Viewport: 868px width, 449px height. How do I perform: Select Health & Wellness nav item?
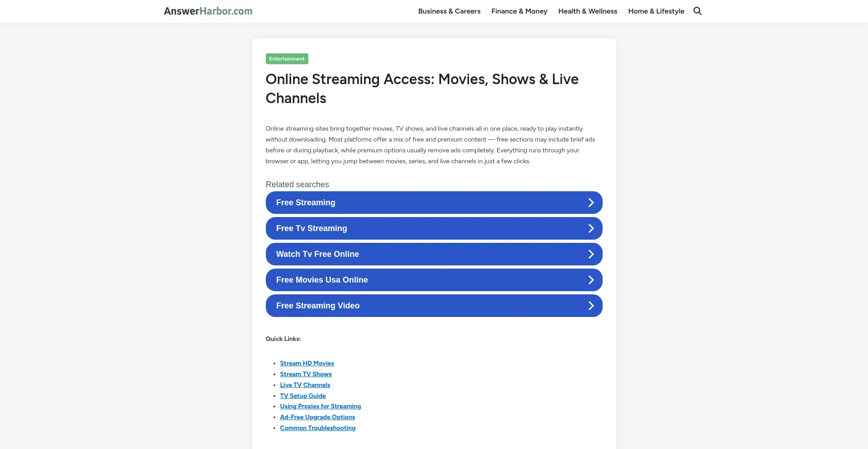587,11
